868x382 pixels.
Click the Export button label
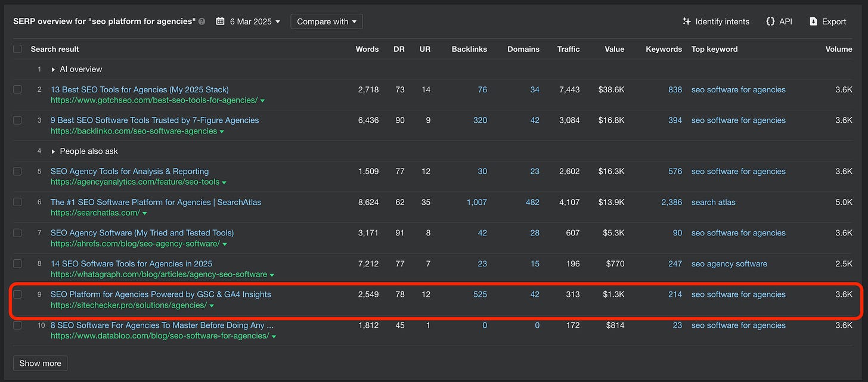coord(834,21)
